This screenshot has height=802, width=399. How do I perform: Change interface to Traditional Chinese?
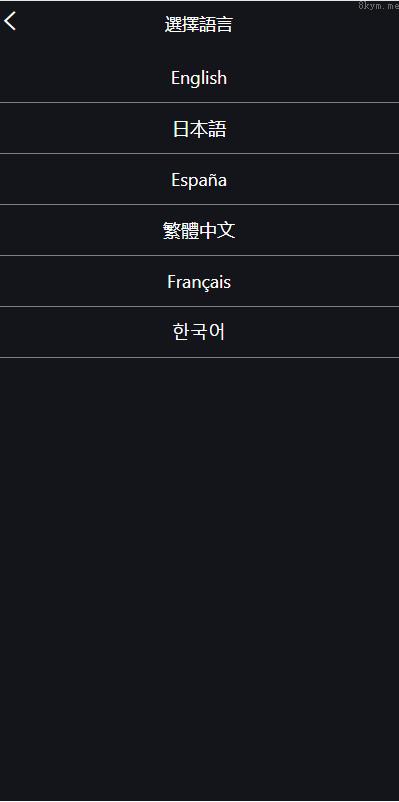click(x=200, y=230)
